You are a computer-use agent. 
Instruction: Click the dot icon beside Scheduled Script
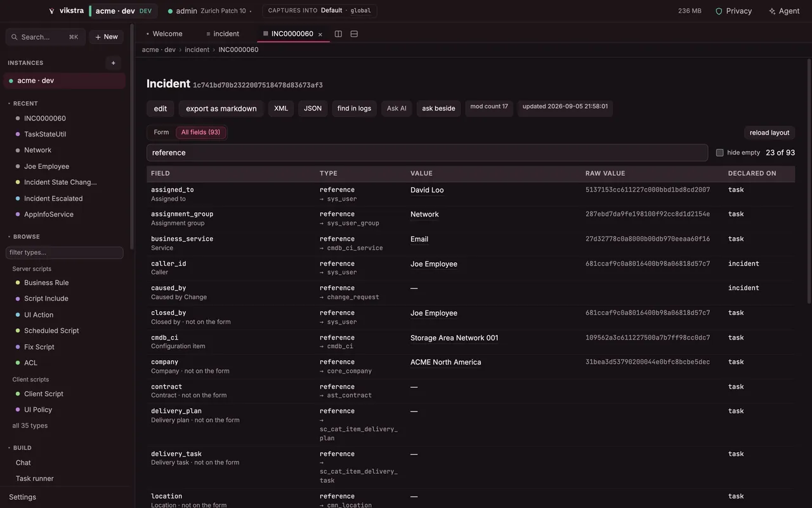point(18,331)
